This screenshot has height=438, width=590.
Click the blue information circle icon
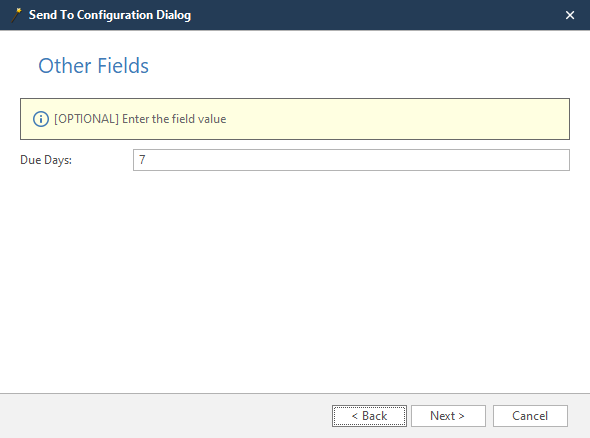[41, 119]
